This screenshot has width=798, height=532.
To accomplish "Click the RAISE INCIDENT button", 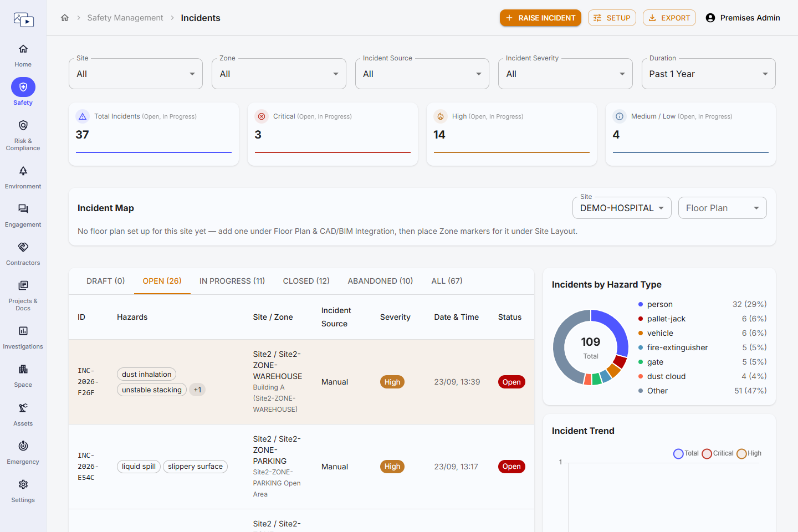I will [x=540, y=18].
